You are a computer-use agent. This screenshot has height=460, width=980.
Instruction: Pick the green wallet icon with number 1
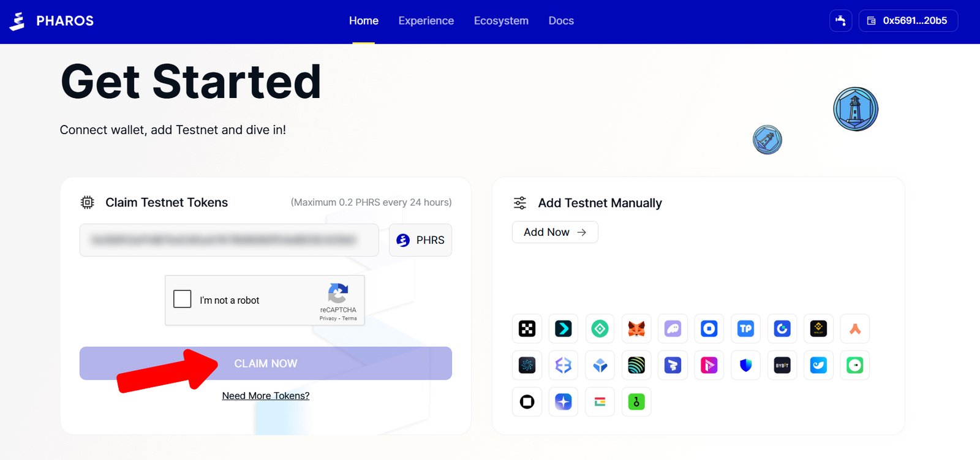click(x=636, y=402)
